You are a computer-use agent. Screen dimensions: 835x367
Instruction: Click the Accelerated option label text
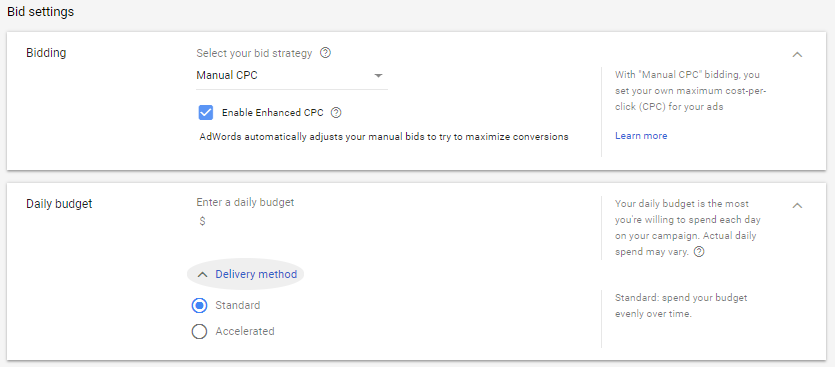(245, 331)
